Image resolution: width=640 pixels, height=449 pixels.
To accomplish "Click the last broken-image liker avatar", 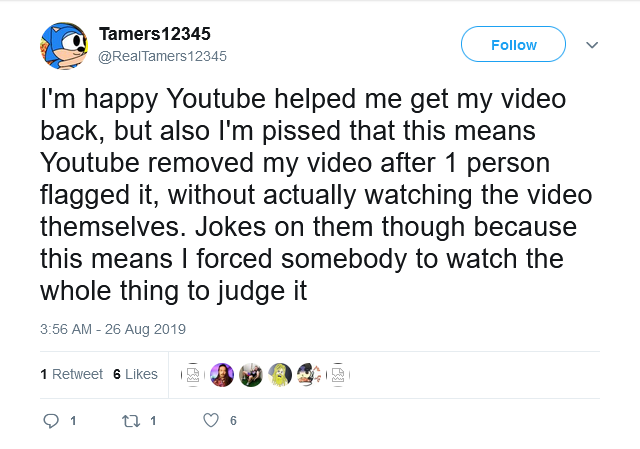I will (337, 374).
